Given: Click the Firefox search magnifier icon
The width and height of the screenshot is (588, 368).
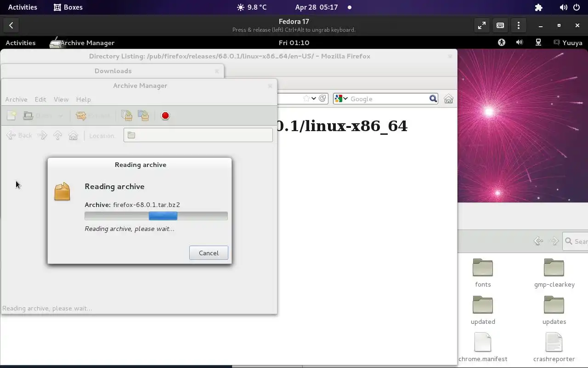Looking at the screenshot, I should (x=433, y=98).
